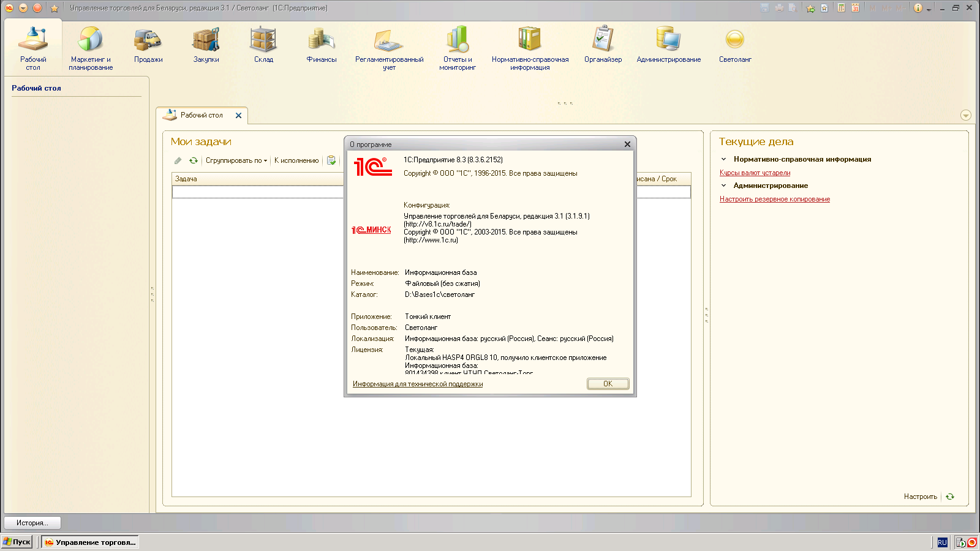
Task: Click the 1C main menu logo icon
Action: (x=9, y=8)
